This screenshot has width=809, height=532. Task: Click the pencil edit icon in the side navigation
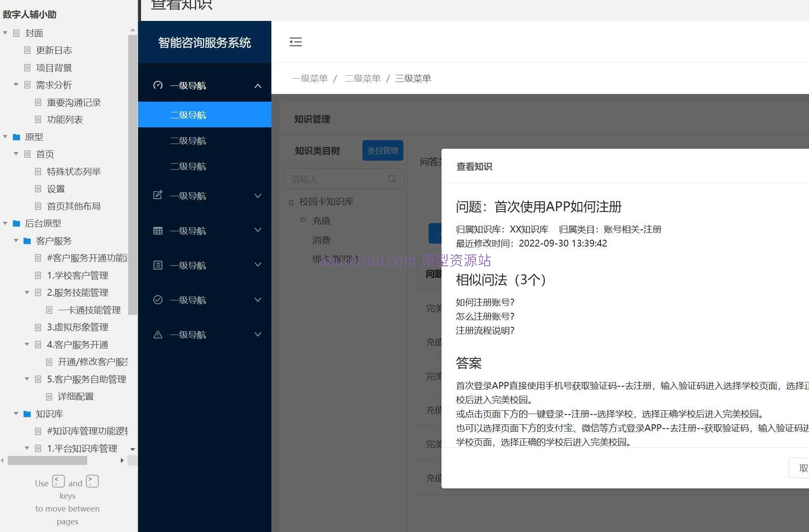tap(158, 195)
